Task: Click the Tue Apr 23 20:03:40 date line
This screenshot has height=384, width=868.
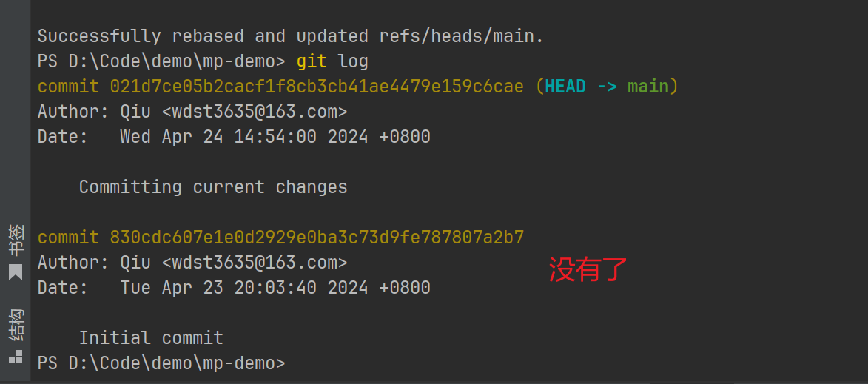Action: 234,288
